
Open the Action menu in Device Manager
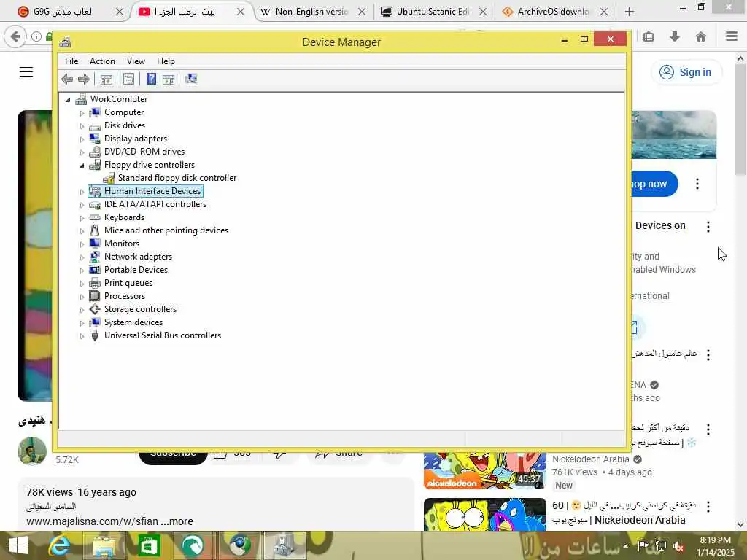click(102, 61)
